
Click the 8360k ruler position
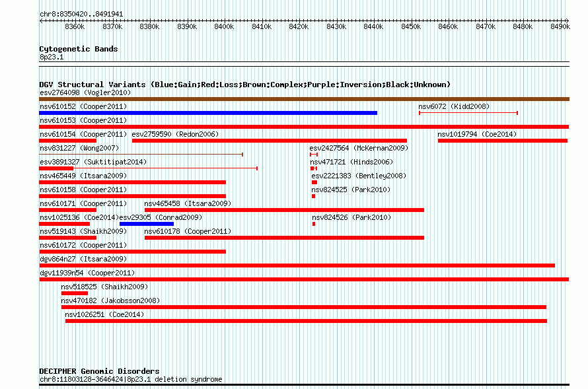pos(75,26)
